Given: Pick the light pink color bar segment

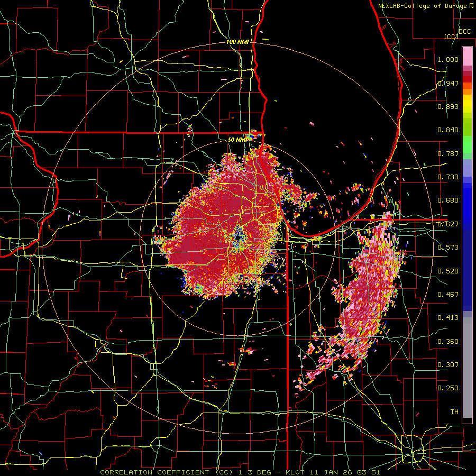Looking at the screenshot, I should (467, 56).
